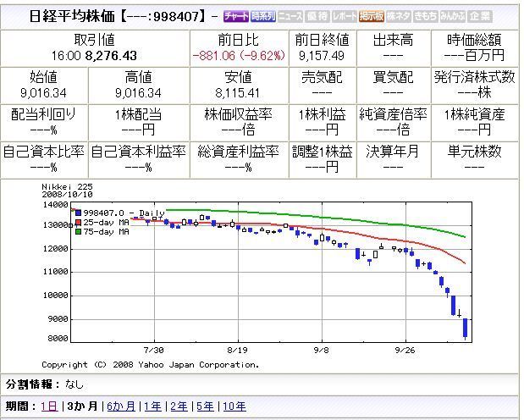Open the チャート tab button
The image size is (524, 420).
pyautogui.click(x=236, y=16)
